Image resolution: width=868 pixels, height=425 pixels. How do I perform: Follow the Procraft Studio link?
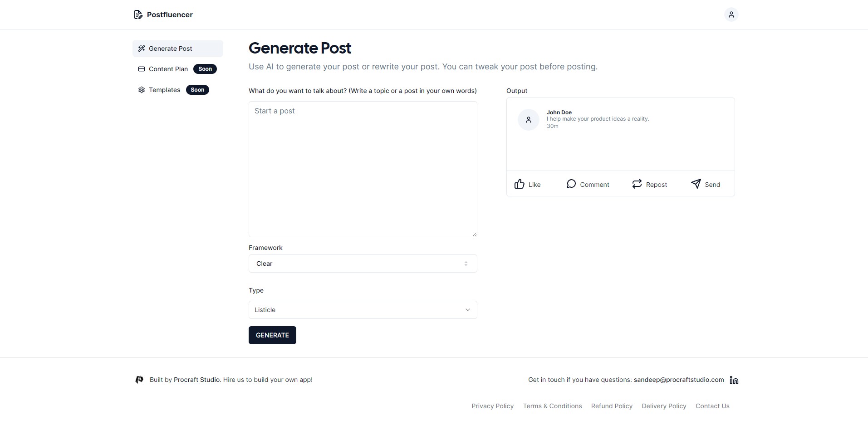point(196,380)
